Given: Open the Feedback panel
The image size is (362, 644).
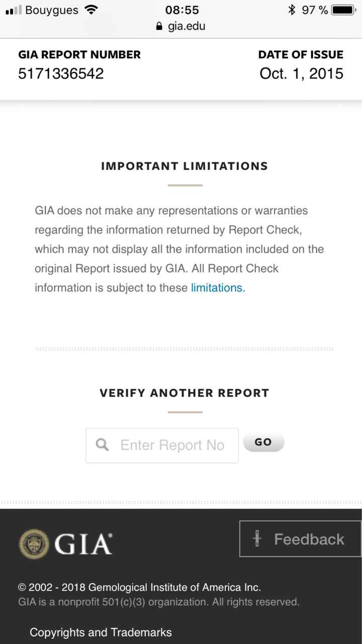Looking at the screenshot, I should [300, 539].
